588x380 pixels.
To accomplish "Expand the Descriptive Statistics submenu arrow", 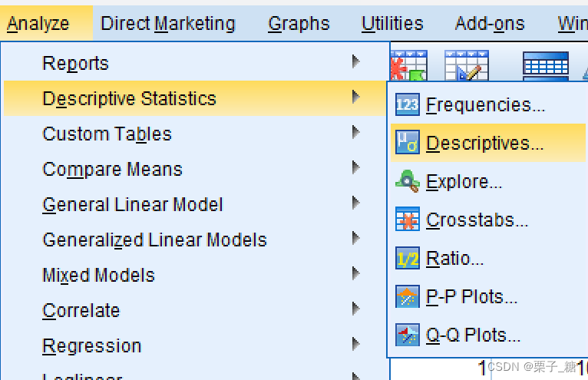I will point(356,97).
